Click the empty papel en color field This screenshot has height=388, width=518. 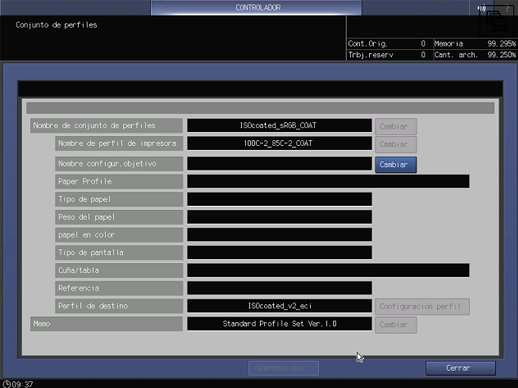279,235
